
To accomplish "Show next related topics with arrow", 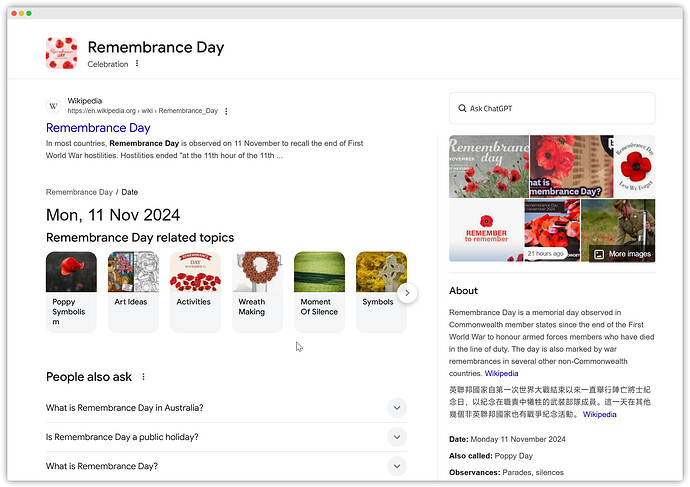I will (x=407, y=293).
